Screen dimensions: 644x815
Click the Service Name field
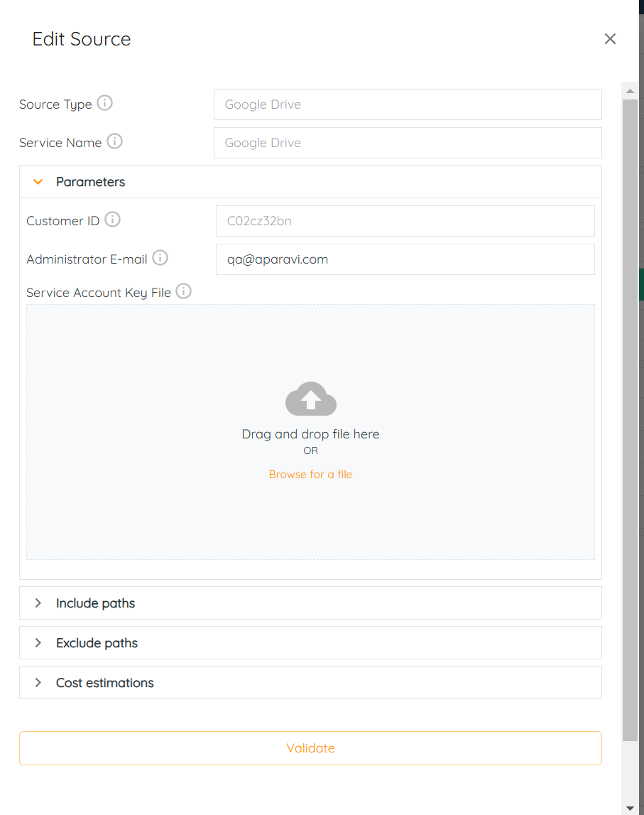click(407, 143)
